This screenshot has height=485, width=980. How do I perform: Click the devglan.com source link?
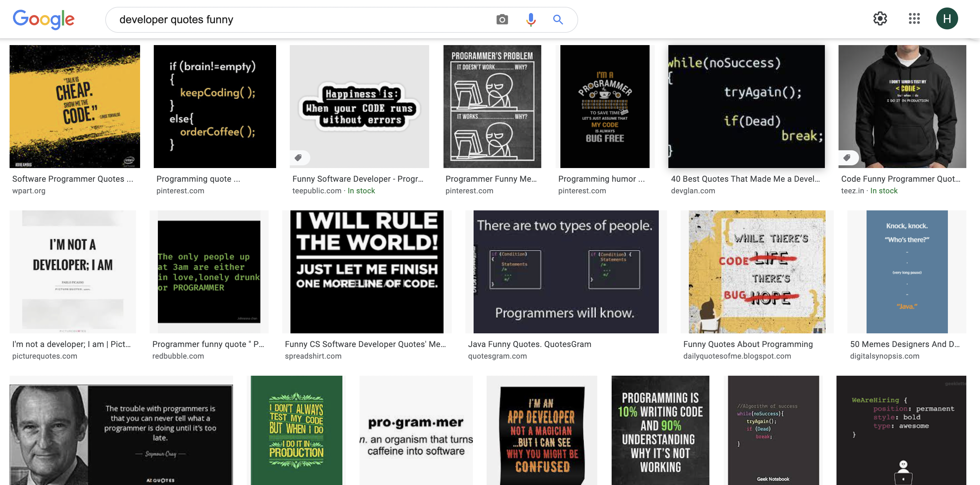693,191
